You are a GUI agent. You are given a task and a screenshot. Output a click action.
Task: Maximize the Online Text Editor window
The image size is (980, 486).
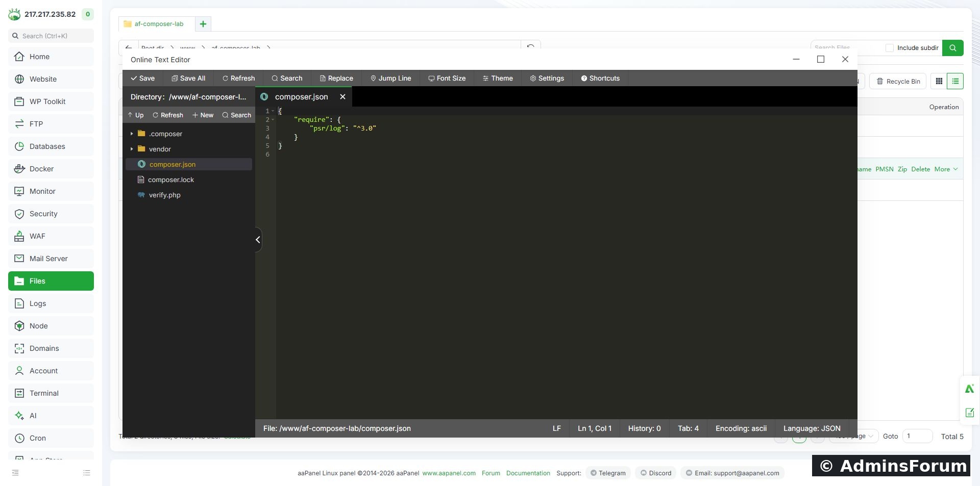coord(821,59)
